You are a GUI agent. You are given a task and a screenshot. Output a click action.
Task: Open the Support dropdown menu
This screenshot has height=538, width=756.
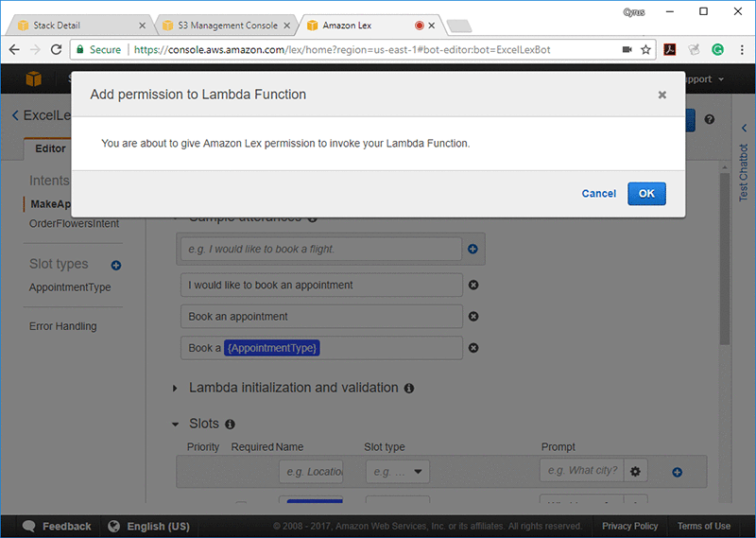pos(705,79)
